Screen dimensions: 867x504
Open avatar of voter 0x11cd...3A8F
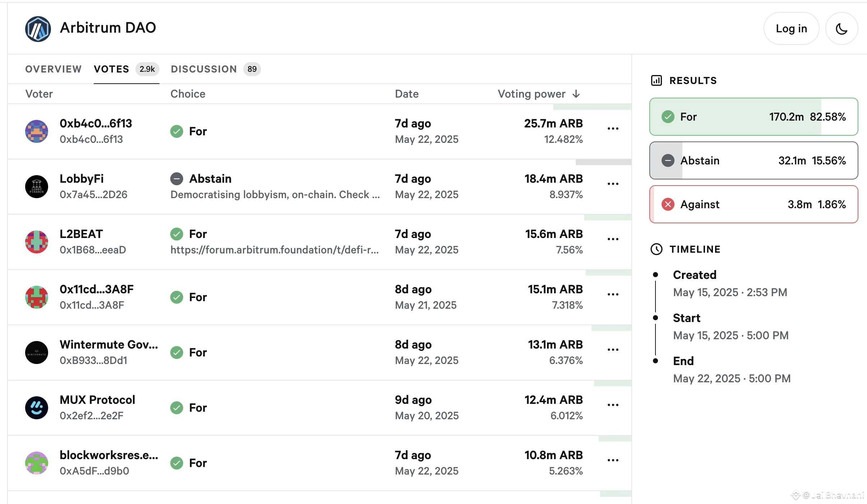click(x=37, y=297)
